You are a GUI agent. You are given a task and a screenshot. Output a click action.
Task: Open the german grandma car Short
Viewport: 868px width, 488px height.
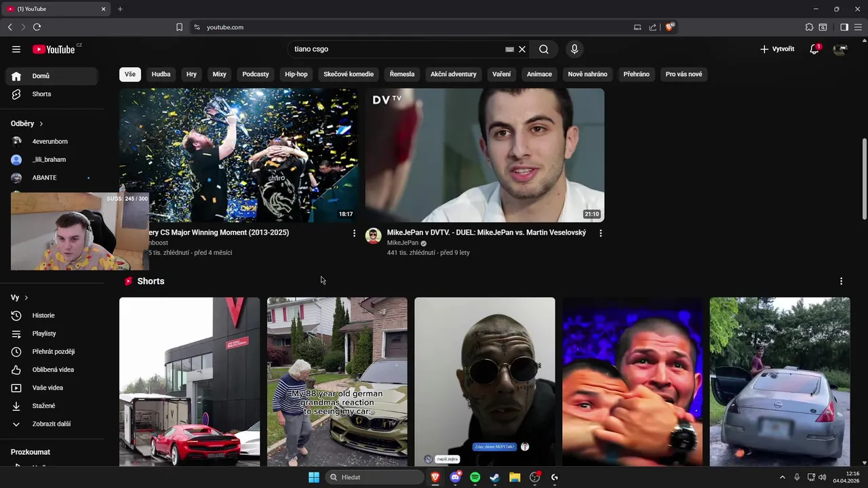coord(337,382)
